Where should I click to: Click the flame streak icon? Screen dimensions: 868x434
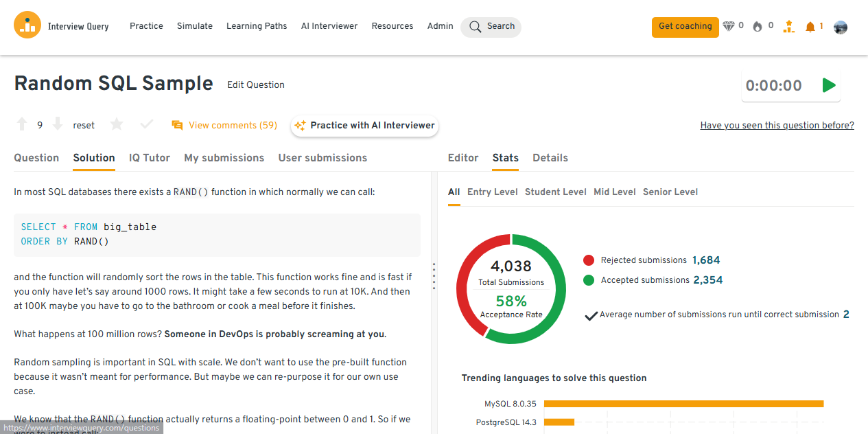coord(758,27)
